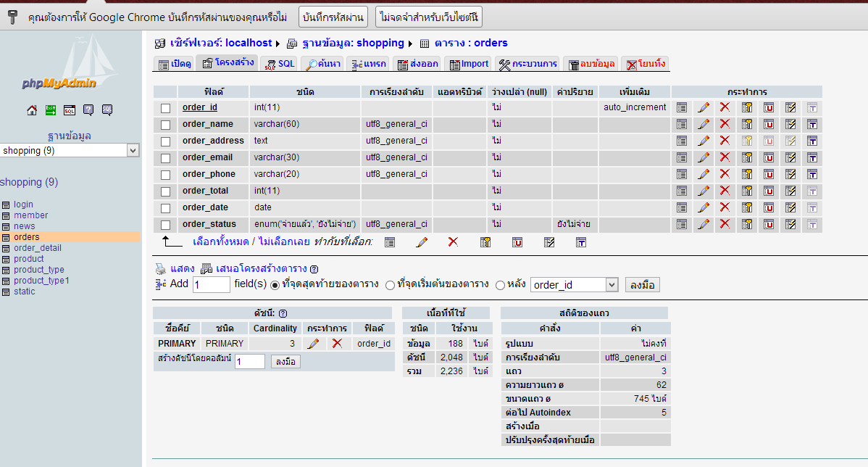Image resolution: width=868 pixels, height=467 pixels.
Task: Browse distinct values of order_id field
Action: click(682, 107)
